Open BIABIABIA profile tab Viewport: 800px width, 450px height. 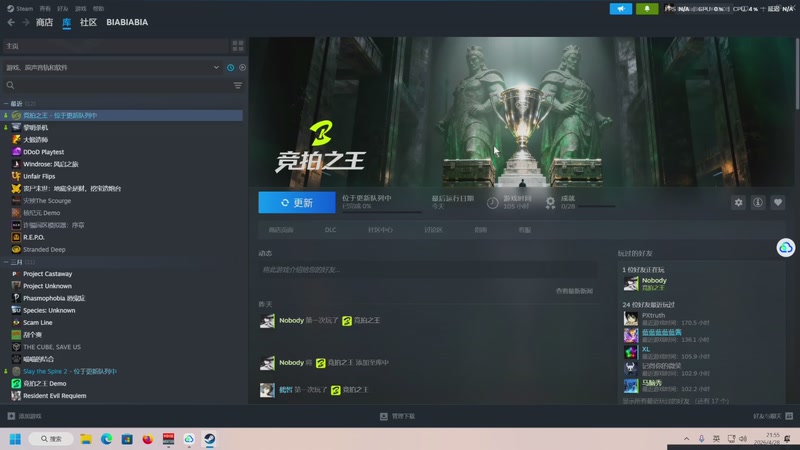[127, 22]
